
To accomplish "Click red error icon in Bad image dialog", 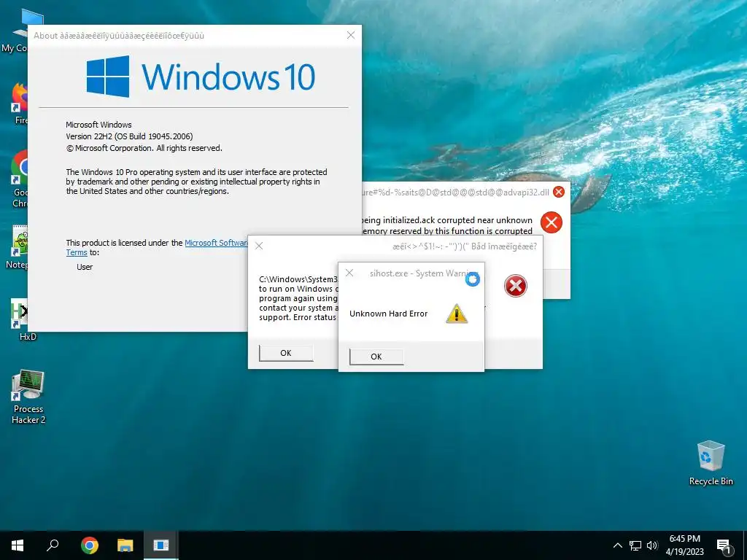I will coord(516,286).
